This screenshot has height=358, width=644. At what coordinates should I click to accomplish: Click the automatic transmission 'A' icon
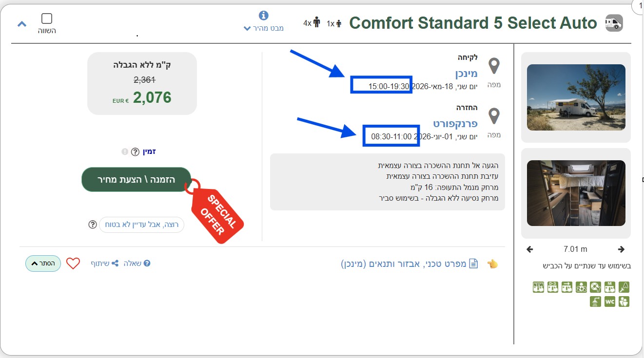[624, 287]
